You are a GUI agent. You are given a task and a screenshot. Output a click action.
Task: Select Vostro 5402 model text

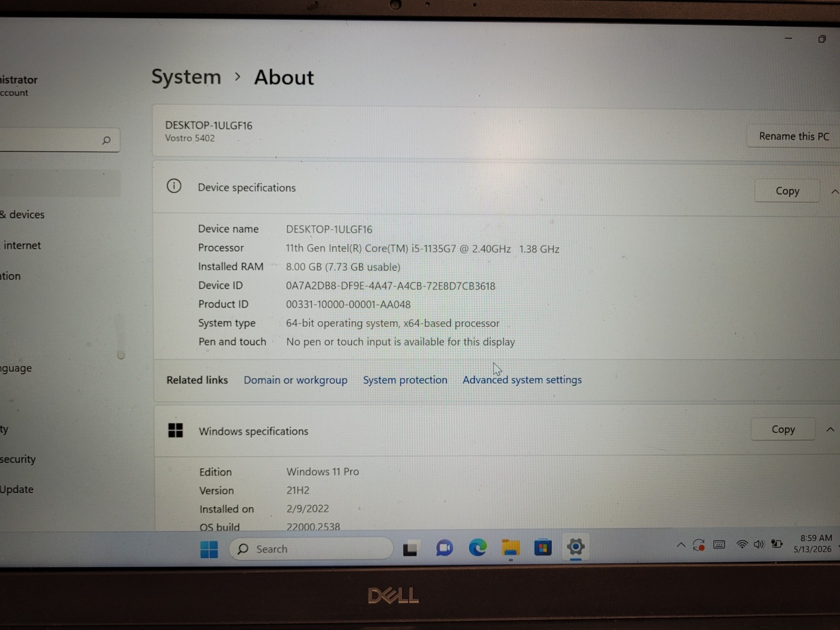[x=190, y=138]
